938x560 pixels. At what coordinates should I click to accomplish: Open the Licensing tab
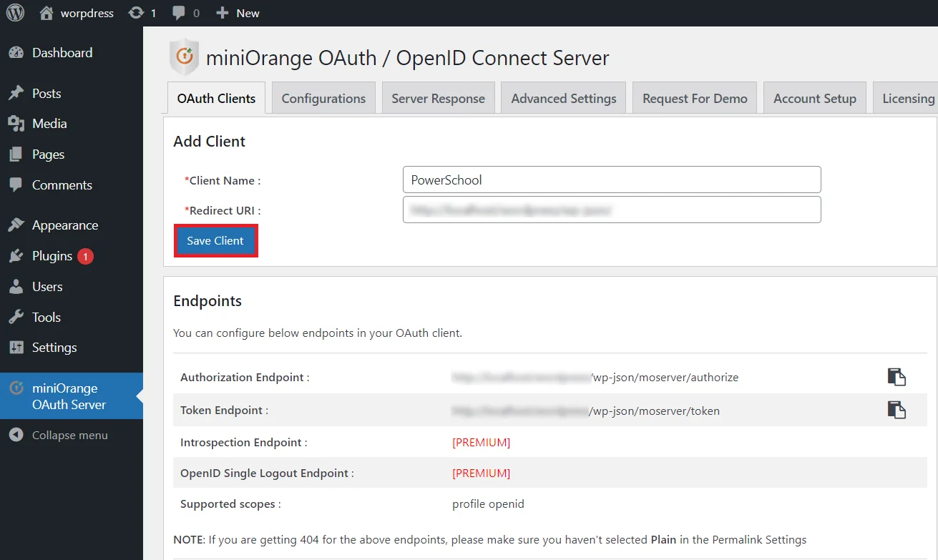(906, 99)
